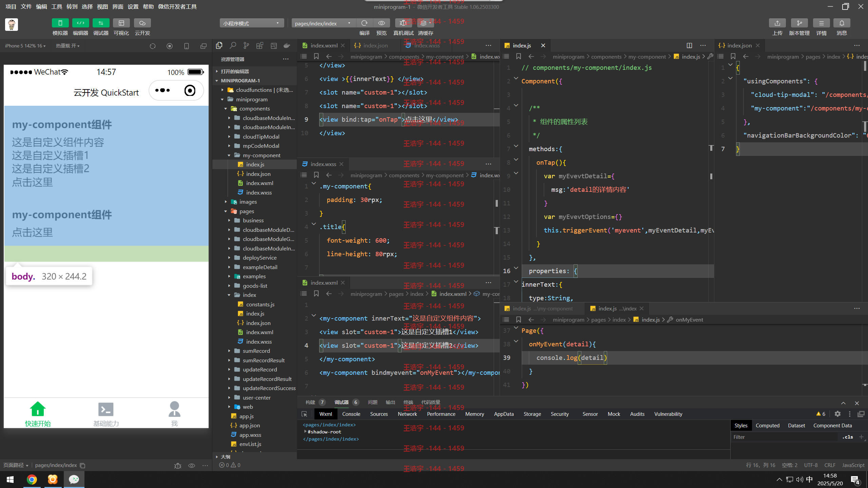Select the Console tab in debugger
This screenshot has height=488, width=868.
[351, 414]
